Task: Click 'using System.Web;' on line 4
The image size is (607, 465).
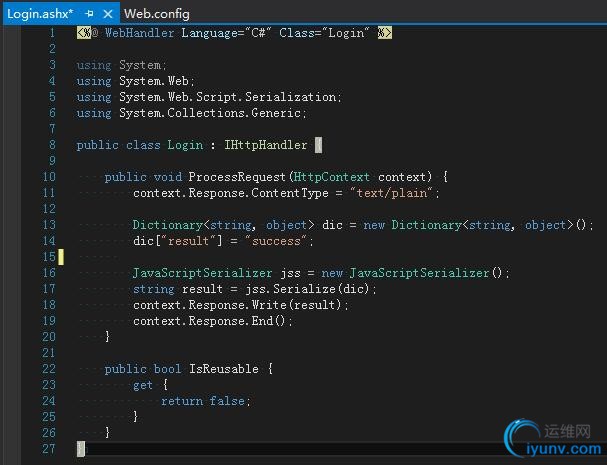Action: tap(135, 81)
